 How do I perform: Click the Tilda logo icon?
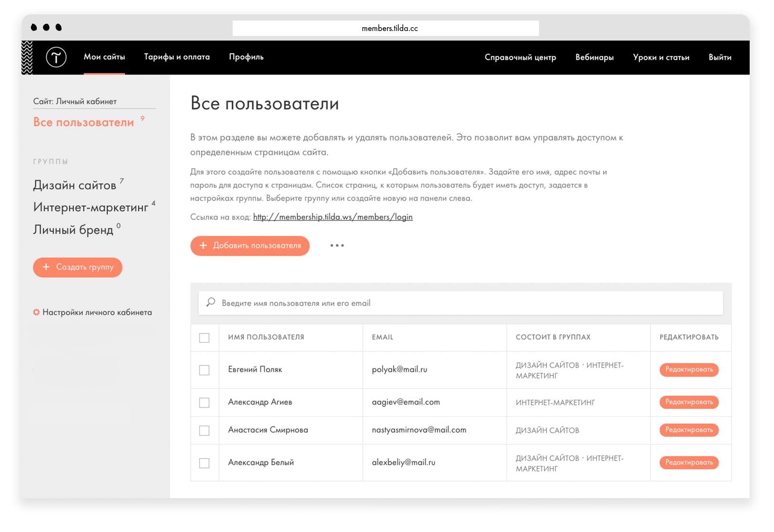pos(56,57)
